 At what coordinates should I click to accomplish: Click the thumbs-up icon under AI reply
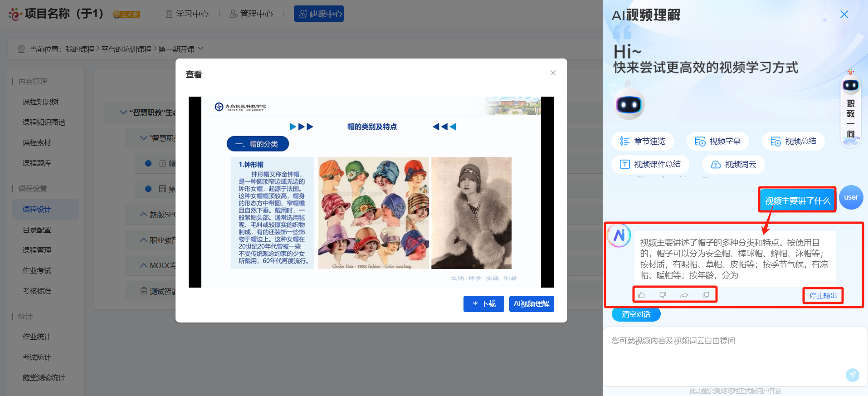(x=641, y=295)
